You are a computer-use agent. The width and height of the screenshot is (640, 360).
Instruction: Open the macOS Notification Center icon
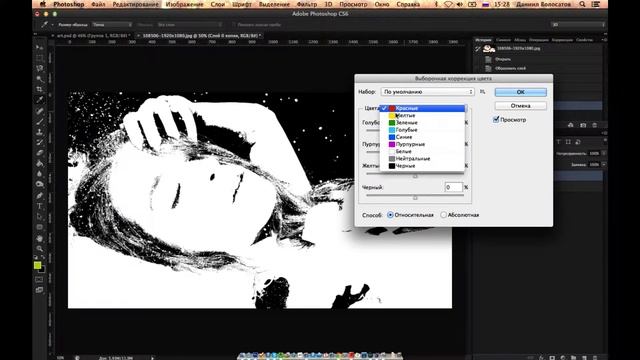596,4
